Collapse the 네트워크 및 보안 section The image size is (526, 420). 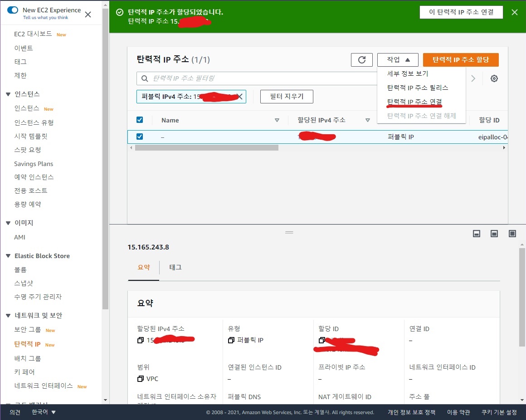8,316
